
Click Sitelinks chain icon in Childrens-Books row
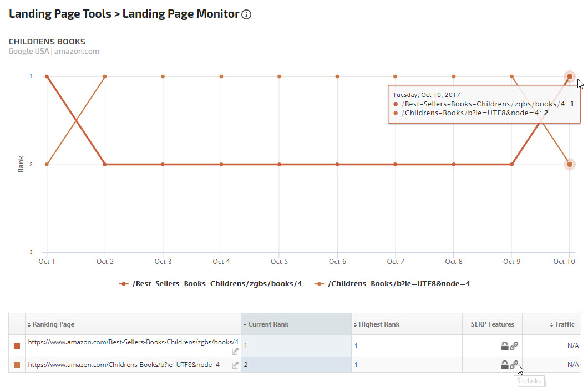(514, 365)
